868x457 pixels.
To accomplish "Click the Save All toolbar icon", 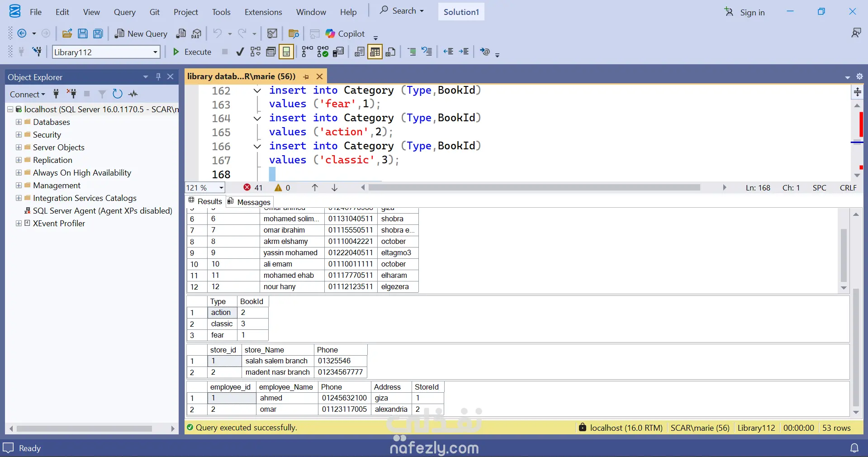I will [x=98, y=33].
